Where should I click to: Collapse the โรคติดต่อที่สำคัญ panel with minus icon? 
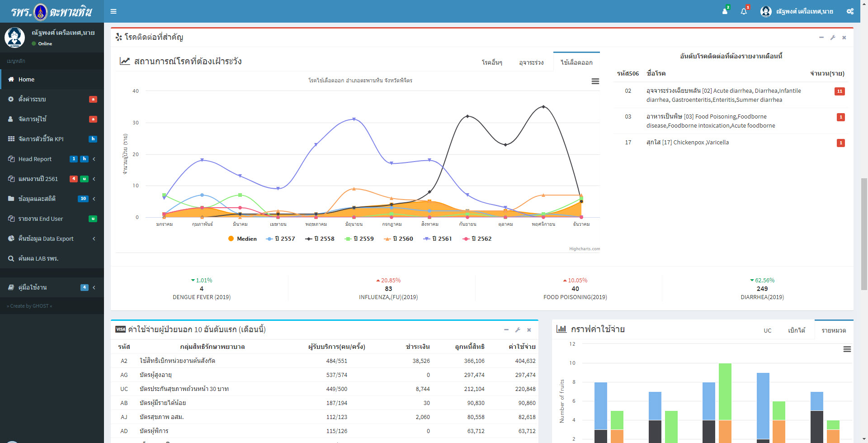pos(821,38)
